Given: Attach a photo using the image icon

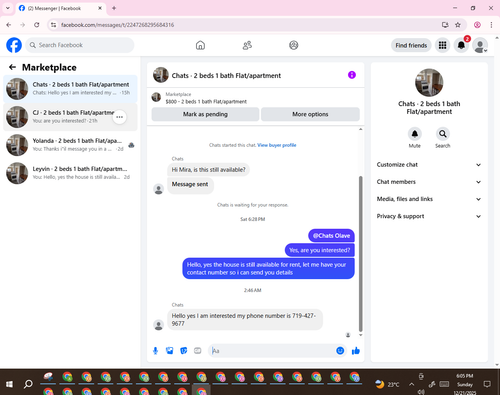Looking at the screenshot, I should (x=170, y=351).
